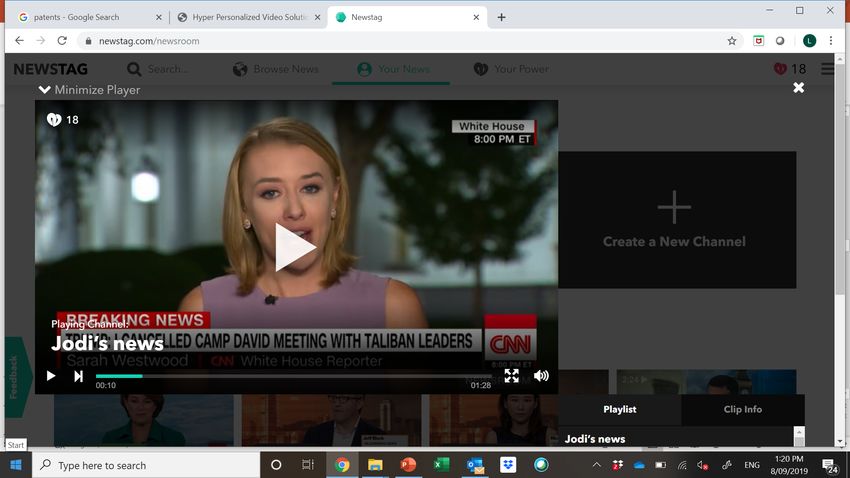Open Chrome profile avatar L
Viewport: 850px width, 478px height.
pyautogui.click(x=809, y=41)
